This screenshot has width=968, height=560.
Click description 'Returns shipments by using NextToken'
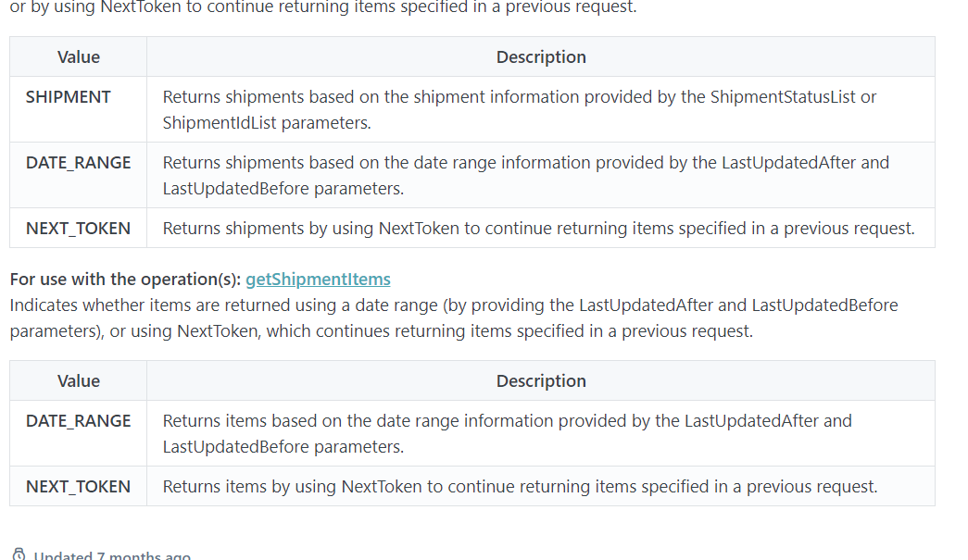[538, 229]
